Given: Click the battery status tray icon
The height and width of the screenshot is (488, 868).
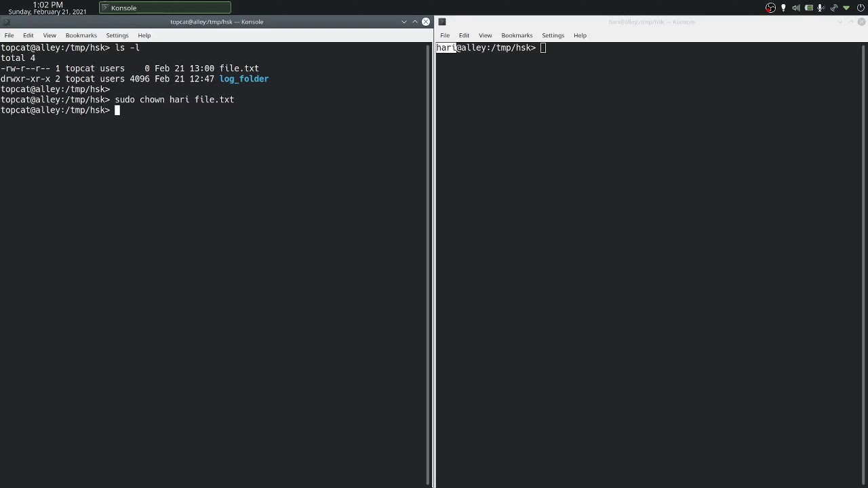Looking at the screenshot, I should pyautogui.click(x=808, y=8).
